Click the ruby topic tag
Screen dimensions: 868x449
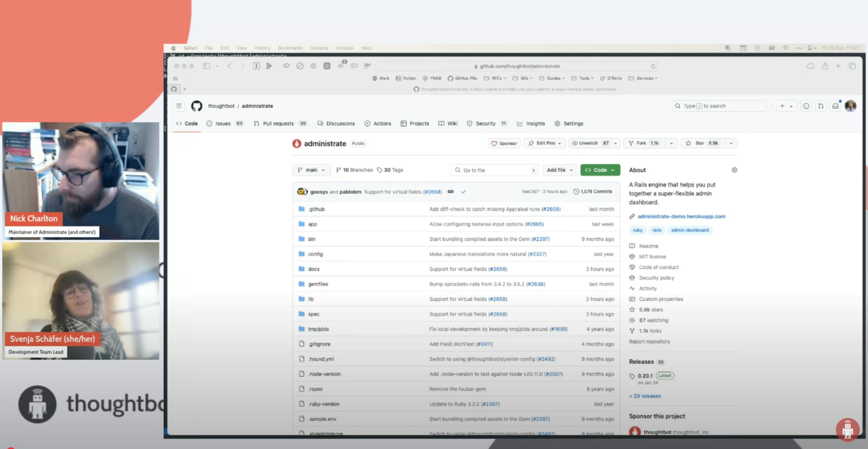[637, 230]
